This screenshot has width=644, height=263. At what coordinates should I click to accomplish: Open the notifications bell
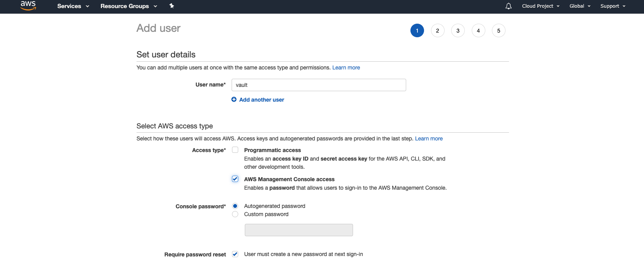[x=508, y=6]
